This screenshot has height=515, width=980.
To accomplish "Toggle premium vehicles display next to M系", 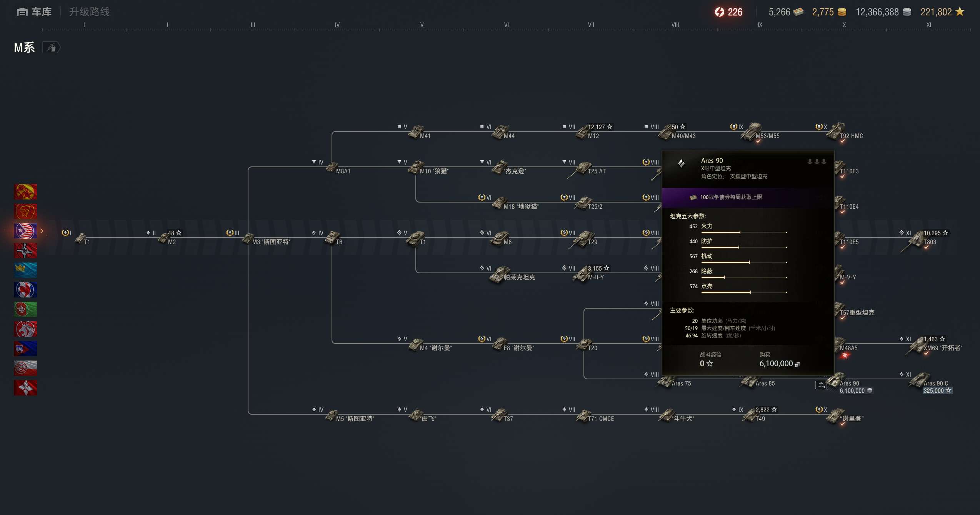I will pyautogui.click(x=51, y=48).
